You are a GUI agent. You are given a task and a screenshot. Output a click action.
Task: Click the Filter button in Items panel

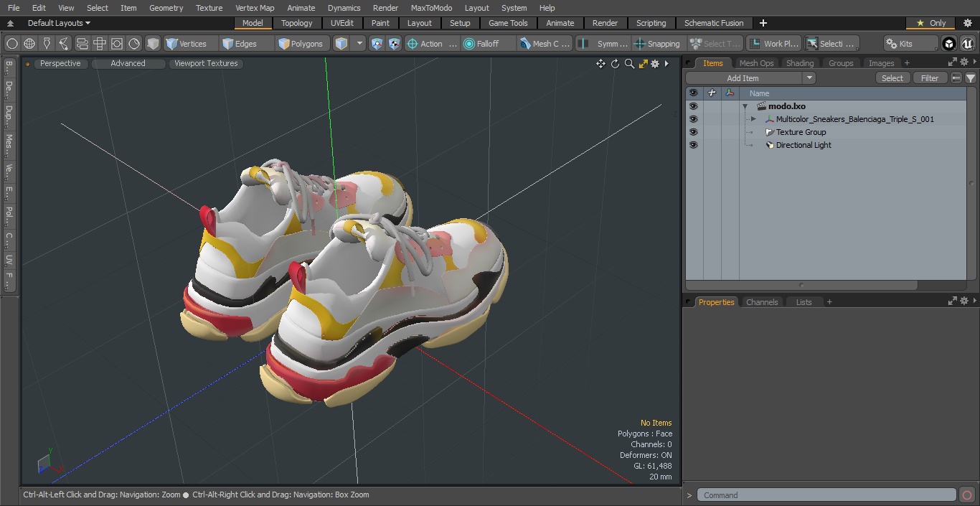click(x=930, y=78)
